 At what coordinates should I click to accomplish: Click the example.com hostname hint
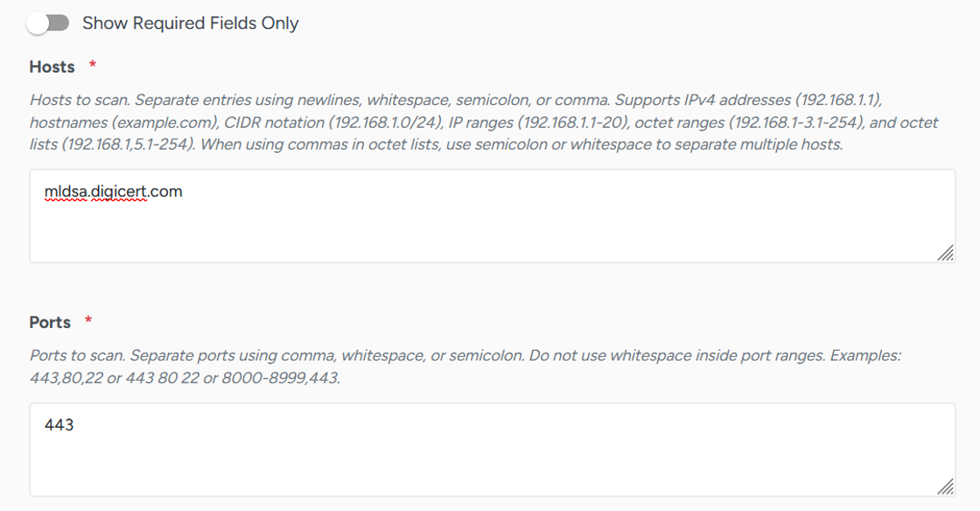(165, 122)
